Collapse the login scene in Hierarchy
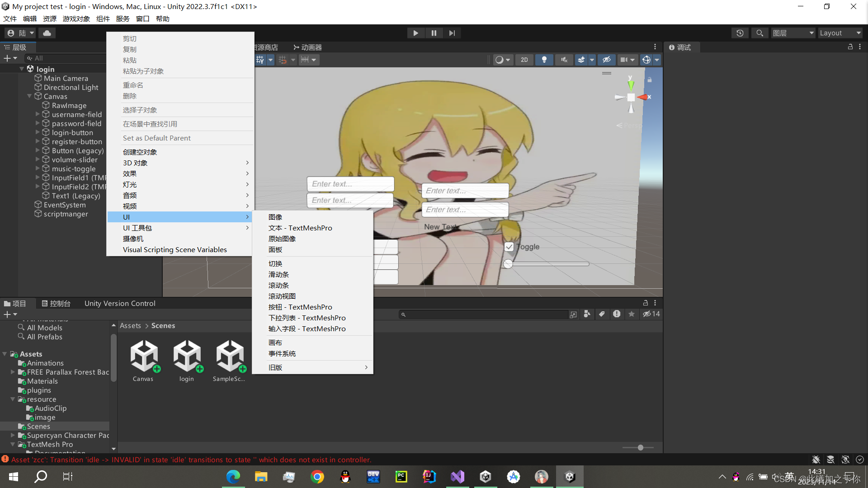This screenshot has width=868, height=488. (x=22, y=69)
